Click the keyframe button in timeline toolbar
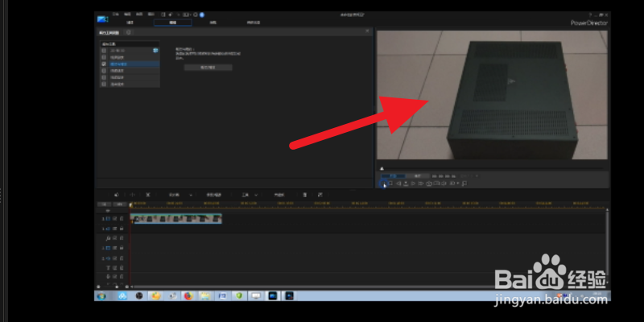 [x=279, y=195]
